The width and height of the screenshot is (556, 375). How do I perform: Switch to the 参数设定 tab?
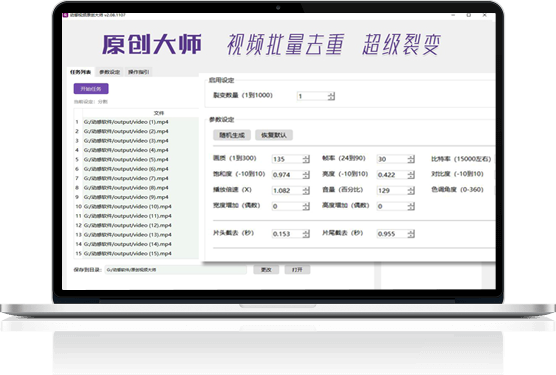click(110, 72)
